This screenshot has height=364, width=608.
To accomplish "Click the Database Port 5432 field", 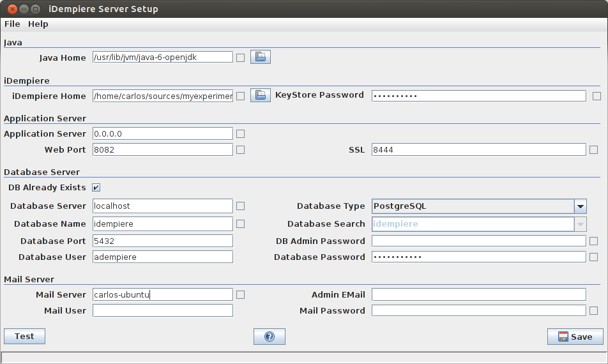I will click(x=163, y=241).
